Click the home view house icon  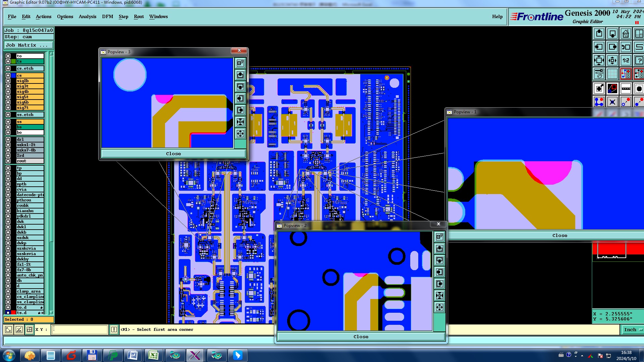pos(626,34)
